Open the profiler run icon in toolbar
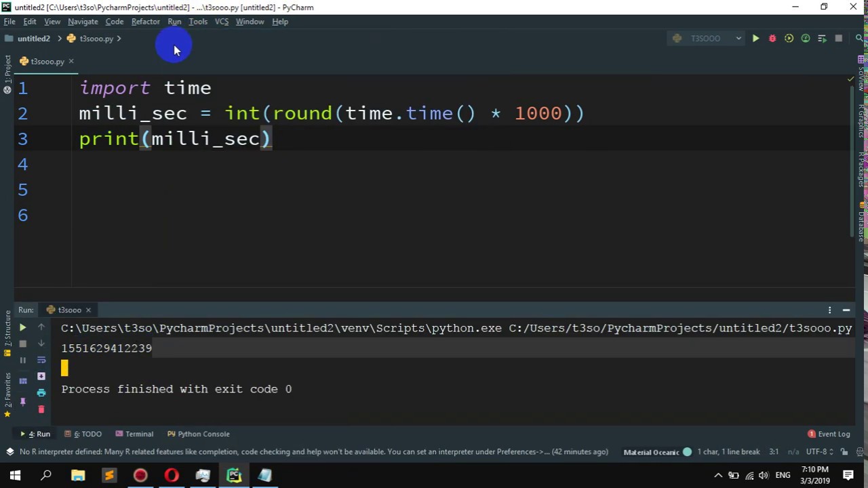This screenshot has height=488, width=868. (806, 39)
